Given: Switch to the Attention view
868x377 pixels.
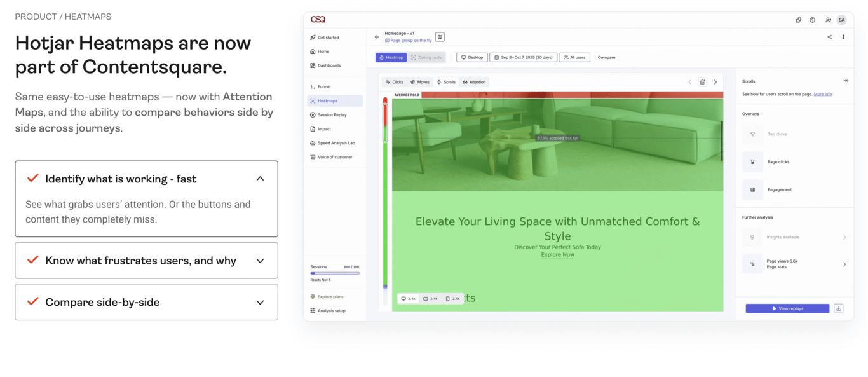Looking at the screenshot, I should pyautogui.click(x=473, y=81).
